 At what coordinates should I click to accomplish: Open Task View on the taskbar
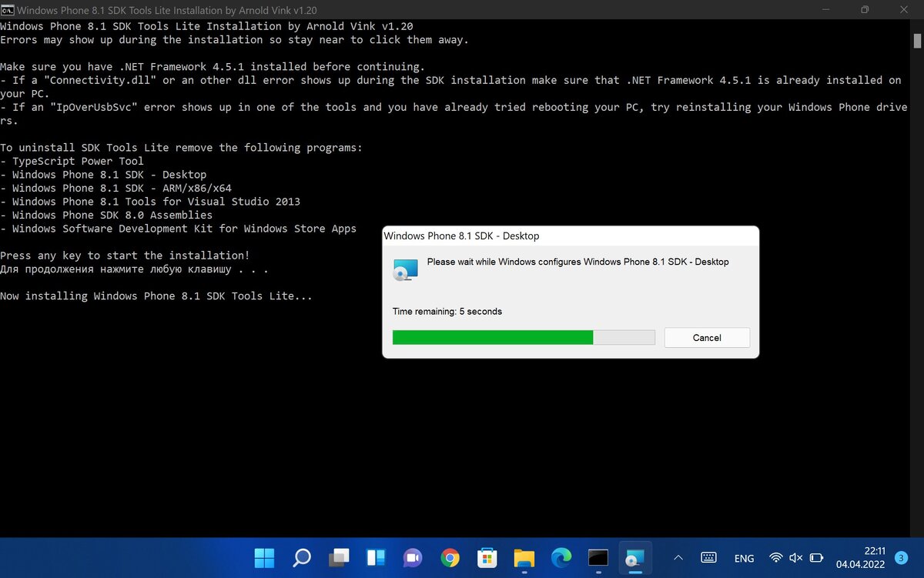point(339,558)
